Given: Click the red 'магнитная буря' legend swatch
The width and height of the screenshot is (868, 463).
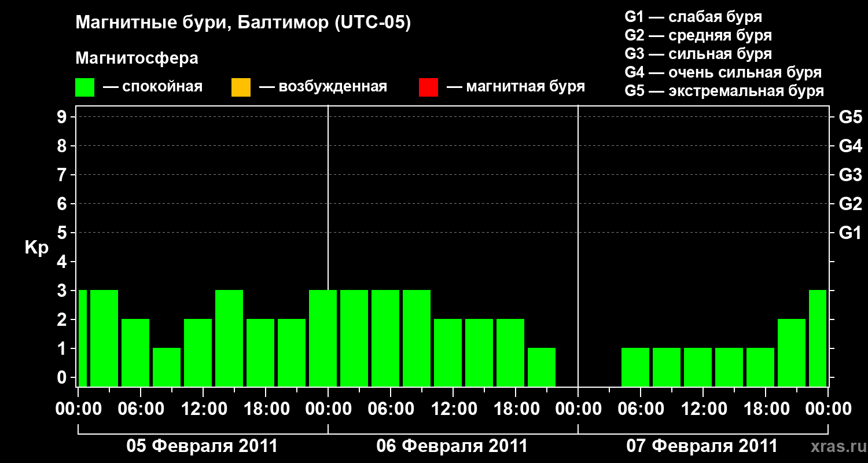Looking at the screenshot, I should 428,87.
